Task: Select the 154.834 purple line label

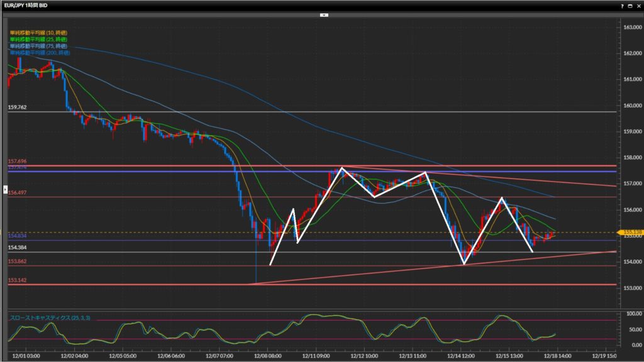Action: (17, 236)
